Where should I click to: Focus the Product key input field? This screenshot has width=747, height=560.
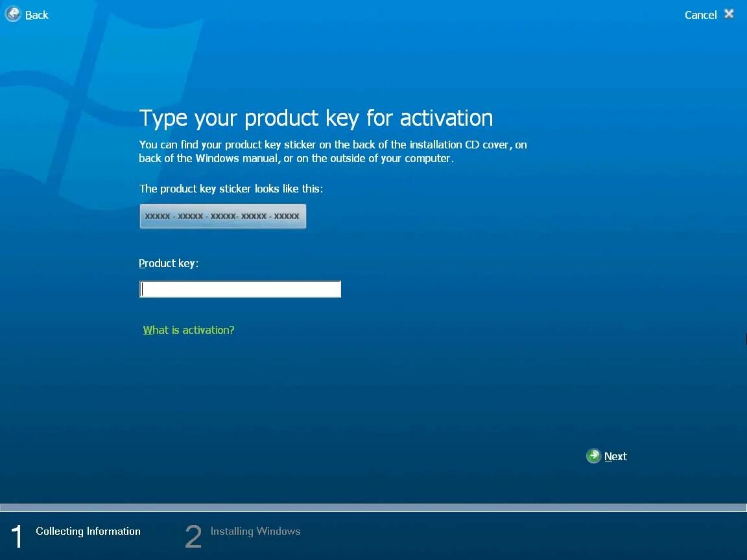240,289
